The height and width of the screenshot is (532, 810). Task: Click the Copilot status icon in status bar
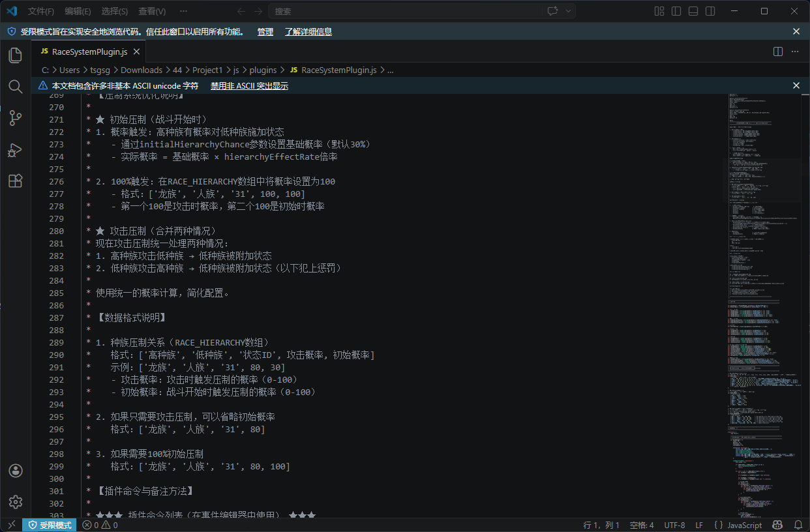coord(777,525)
